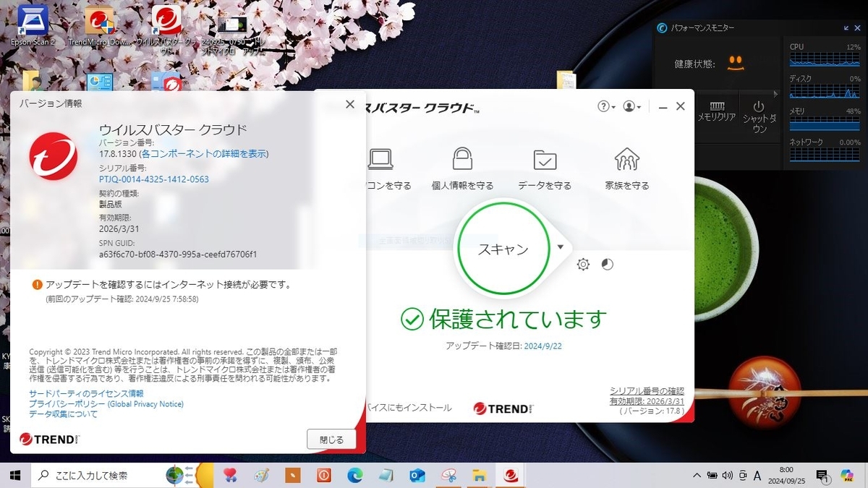868x488 pixels.
Task: Open the clock showing 8:00 2024/09/25
Action: [x=786, y=475]
